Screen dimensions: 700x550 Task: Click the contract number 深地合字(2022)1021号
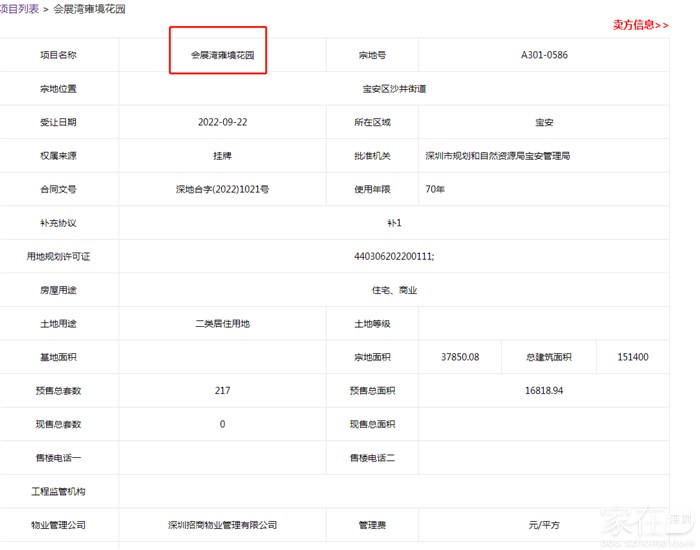[x=222, y=189]
